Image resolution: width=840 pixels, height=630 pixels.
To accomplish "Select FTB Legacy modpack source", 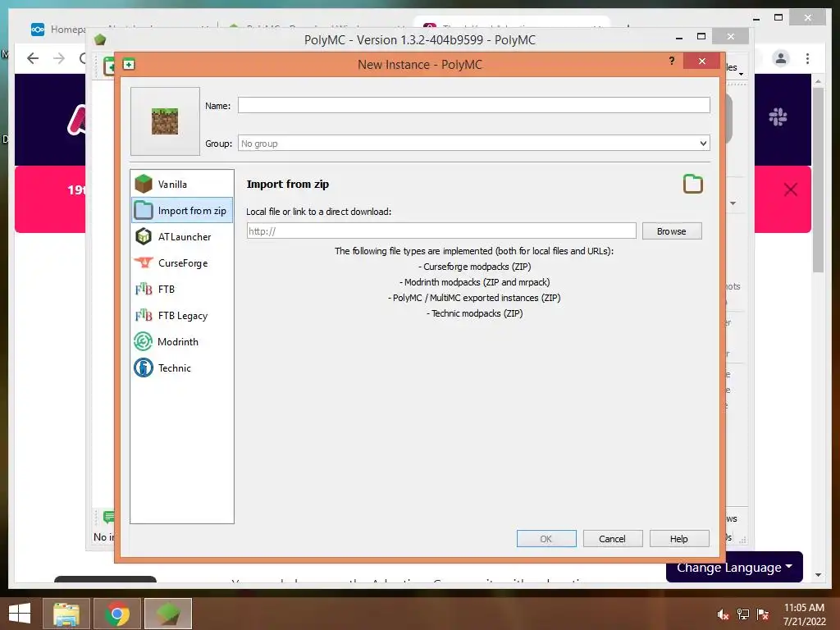I will coord(182,316).
